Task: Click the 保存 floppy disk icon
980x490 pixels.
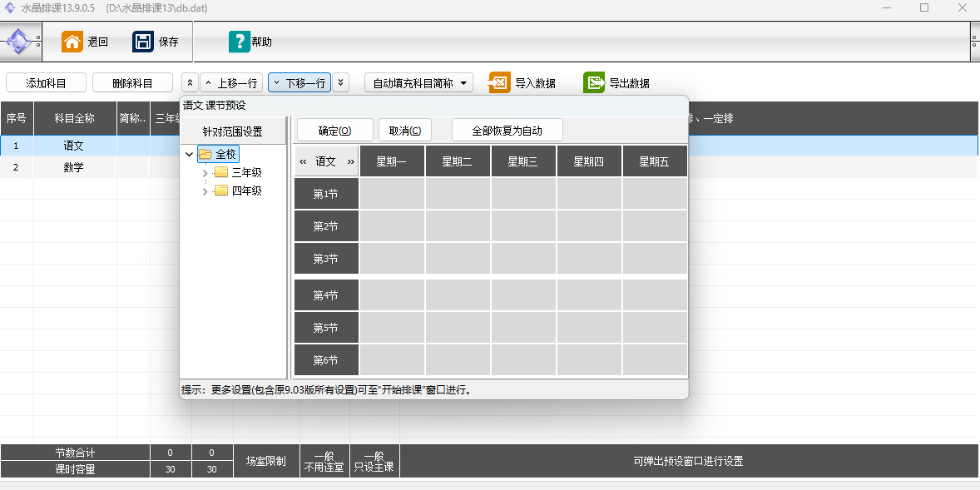Action: [x=143, y=42]
